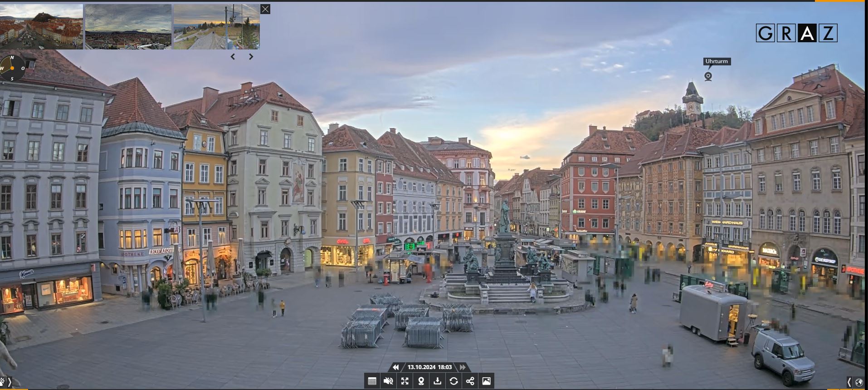Close the camera thumbnail strip
The height and width of the screenshot is (390, 868).
(x=265, y=9)
